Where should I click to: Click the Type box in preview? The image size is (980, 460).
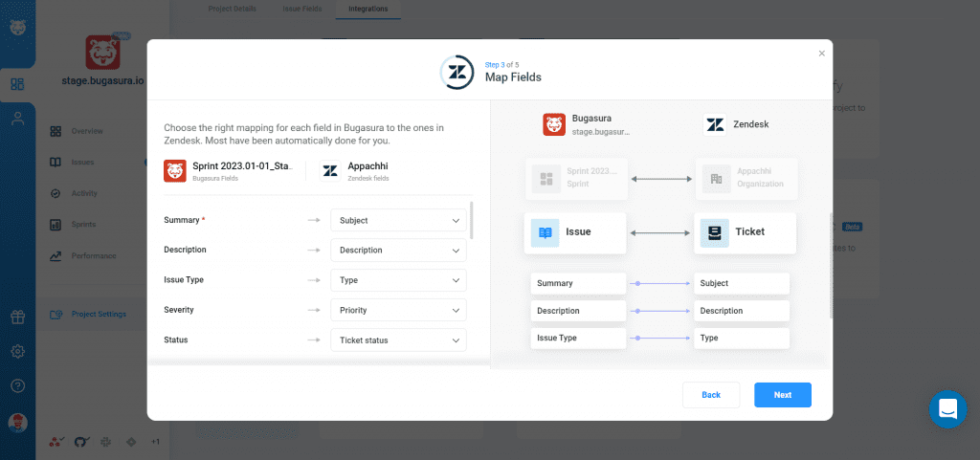point(742,338)
